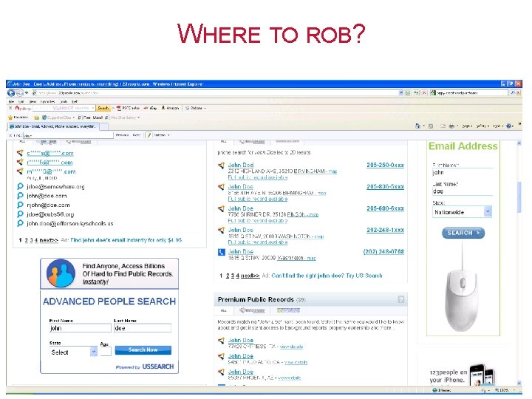Close the find bar with its X
The height and width of the screenshot is (399, 532).
click(10, 135)
